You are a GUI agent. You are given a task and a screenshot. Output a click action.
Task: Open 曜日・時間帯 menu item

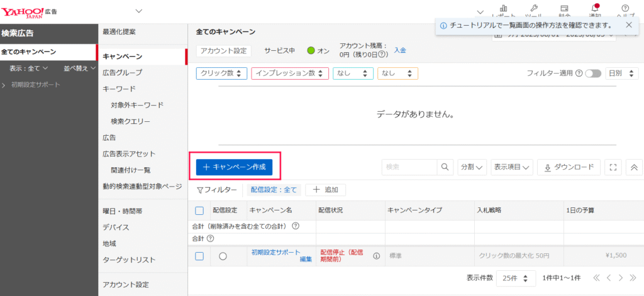(123, 211)
